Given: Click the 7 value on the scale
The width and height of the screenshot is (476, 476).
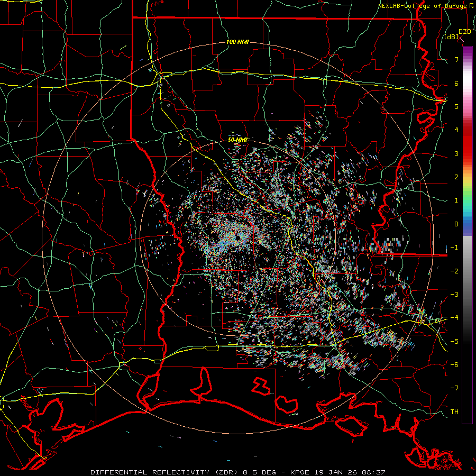Looking at the screenshot, I should click(x=456, y=59).
